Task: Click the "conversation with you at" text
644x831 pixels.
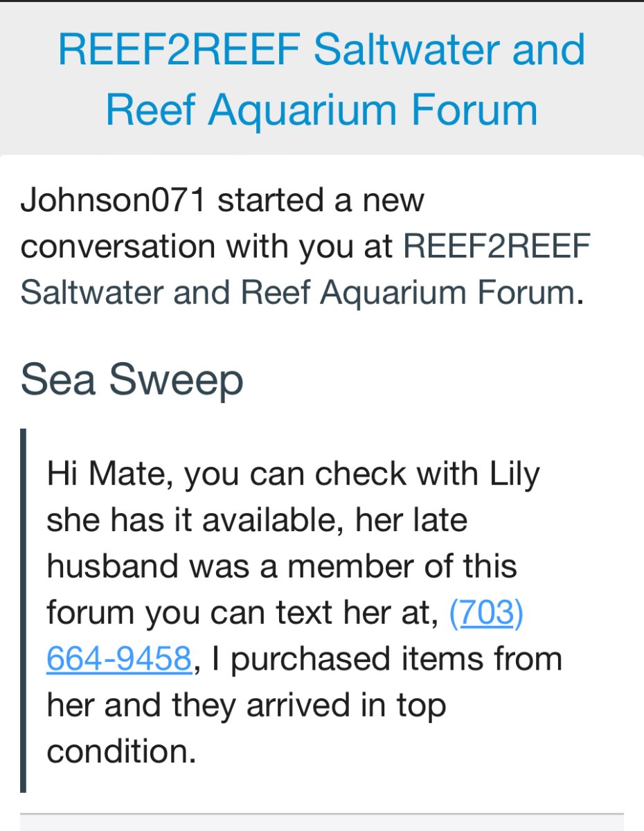Action: [x=206, y=247]
